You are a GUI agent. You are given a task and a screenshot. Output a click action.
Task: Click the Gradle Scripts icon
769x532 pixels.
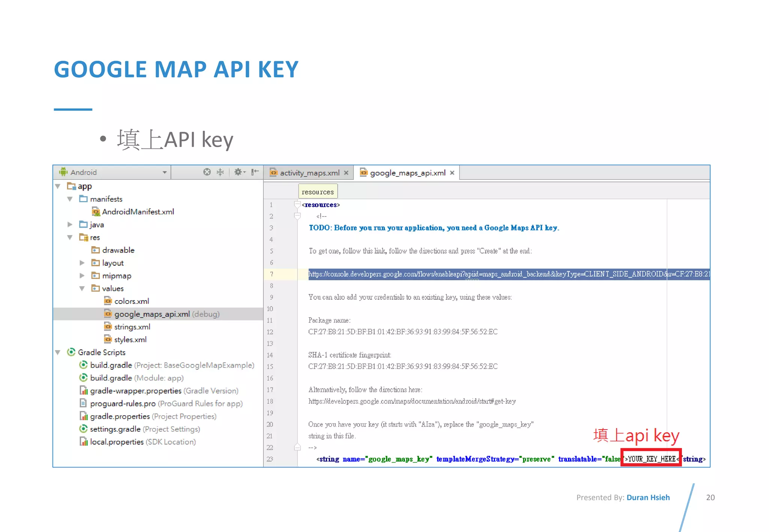click(71, 352)
